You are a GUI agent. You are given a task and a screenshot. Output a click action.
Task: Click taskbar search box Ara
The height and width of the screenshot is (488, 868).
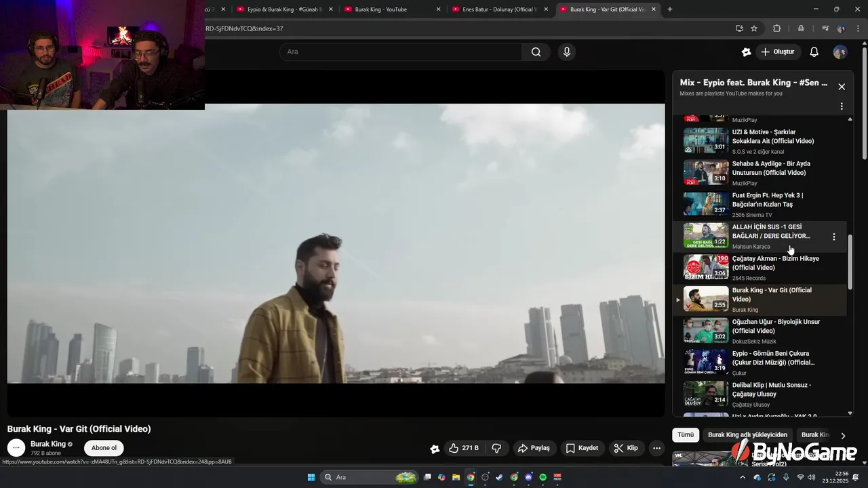[x=370, y=477]
